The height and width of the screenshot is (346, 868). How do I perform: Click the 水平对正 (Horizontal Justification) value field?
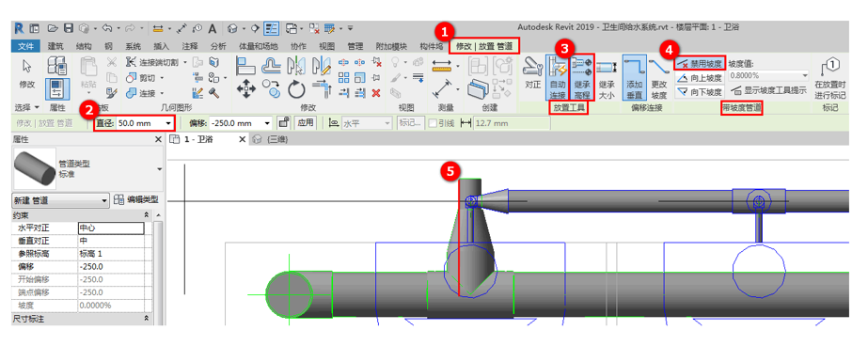(111, 228)
